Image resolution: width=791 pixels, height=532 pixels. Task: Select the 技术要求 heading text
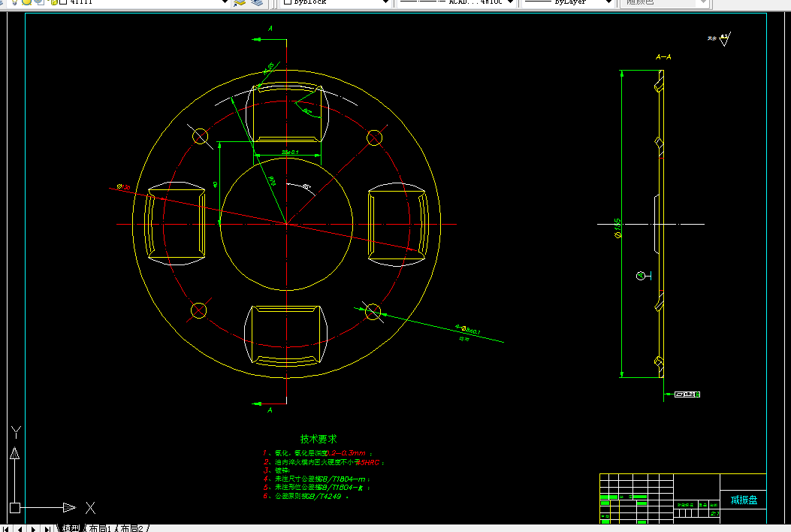pyautogui.click(x=319, y=439)
